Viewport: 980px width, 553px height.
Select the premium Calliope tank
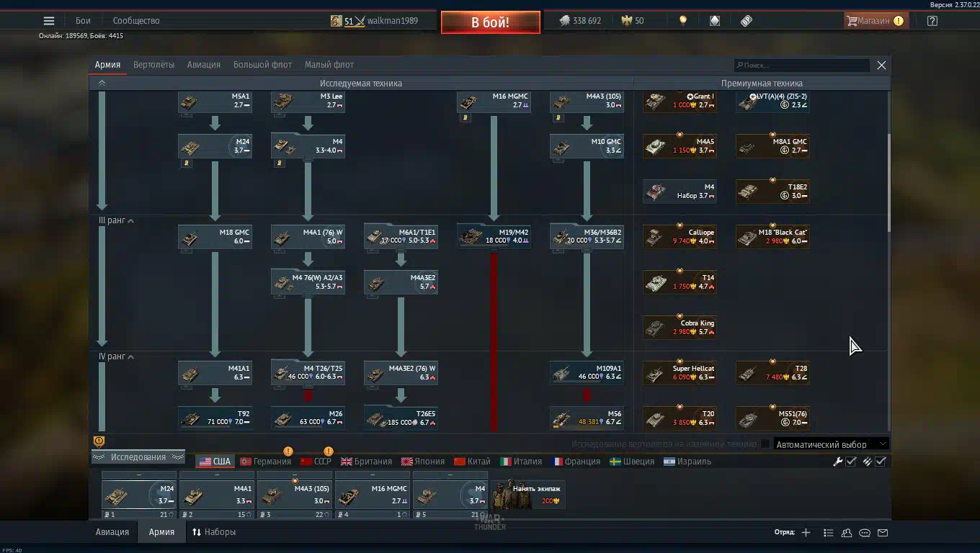[680, 237]
